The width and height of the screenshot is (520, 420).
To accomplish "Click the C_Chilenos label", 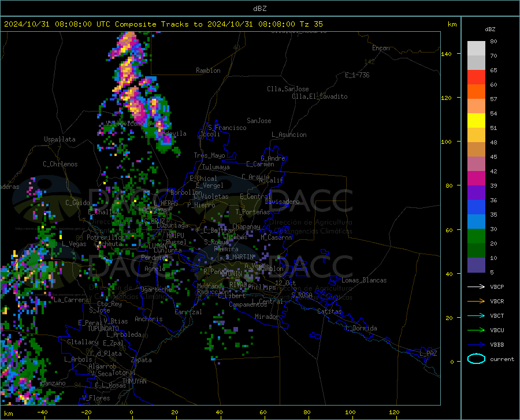I will point(60,164).
